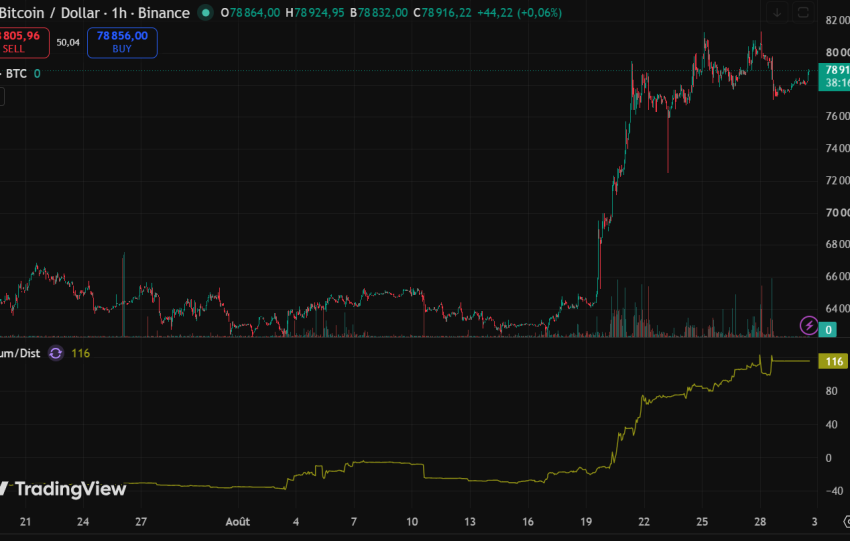
Task: Click the 74 00 price scale level
Action: pos(838,148)
